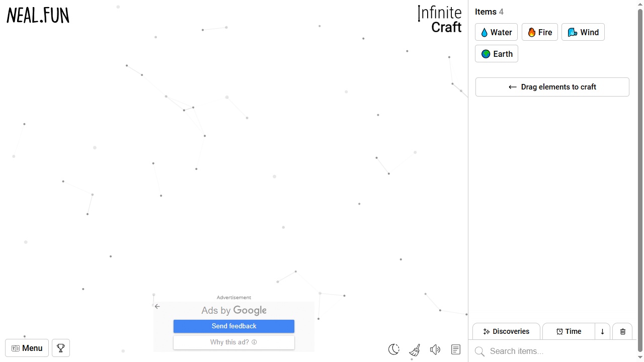Open the Menu button
This screenshot has width=644, height=362.
27,348
